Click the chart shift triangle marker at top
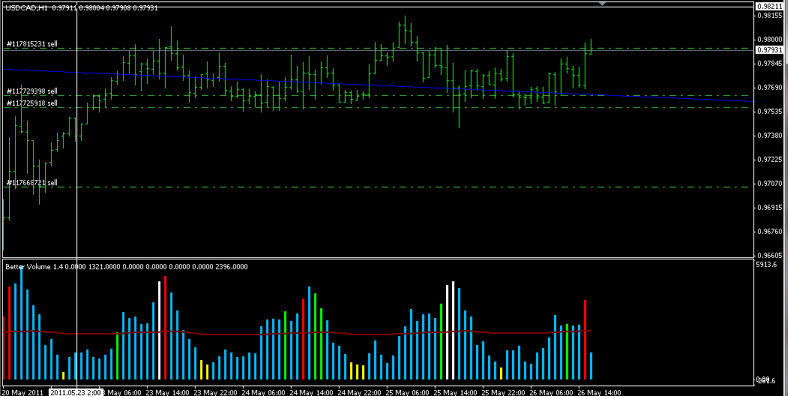 [603, 4]
